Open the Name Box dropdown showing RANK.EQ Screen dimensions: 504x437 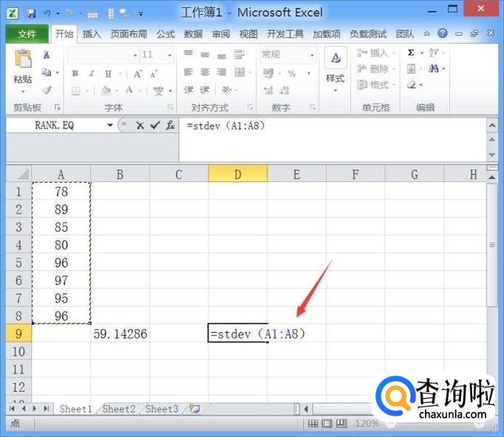pos(110,125)
